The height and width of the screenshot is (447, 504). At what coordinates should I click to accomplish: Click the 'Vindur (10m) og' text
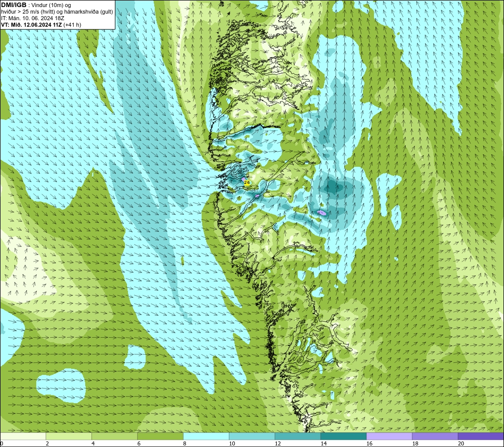51,6
